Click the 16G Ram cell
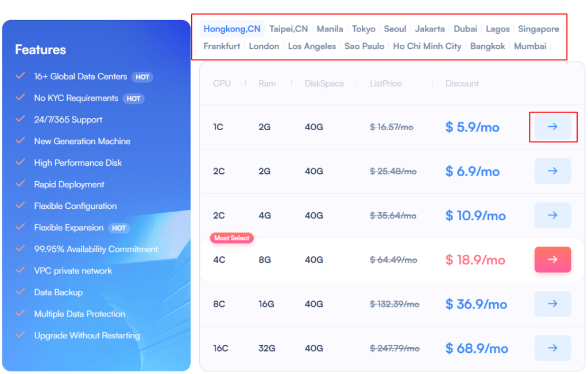This screenshot has width=588, height=374. click(x=266, y=304)
